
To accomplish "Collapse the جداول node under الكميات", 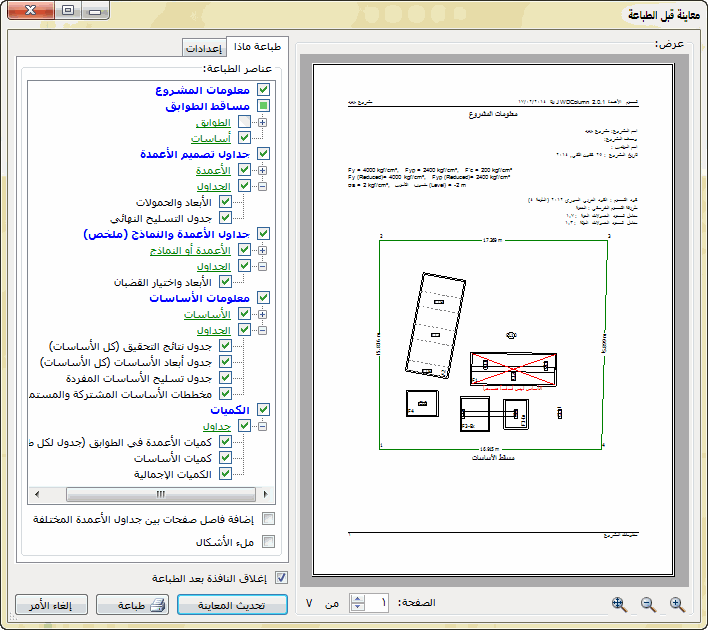I will pos(262,426).
